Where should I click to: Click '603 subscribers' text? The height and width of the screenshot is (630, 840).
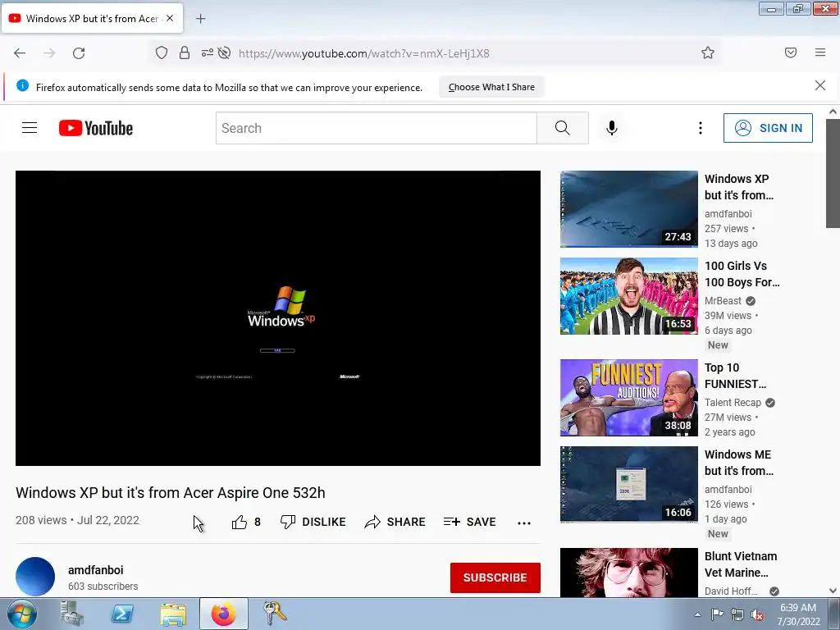point(103,586)
